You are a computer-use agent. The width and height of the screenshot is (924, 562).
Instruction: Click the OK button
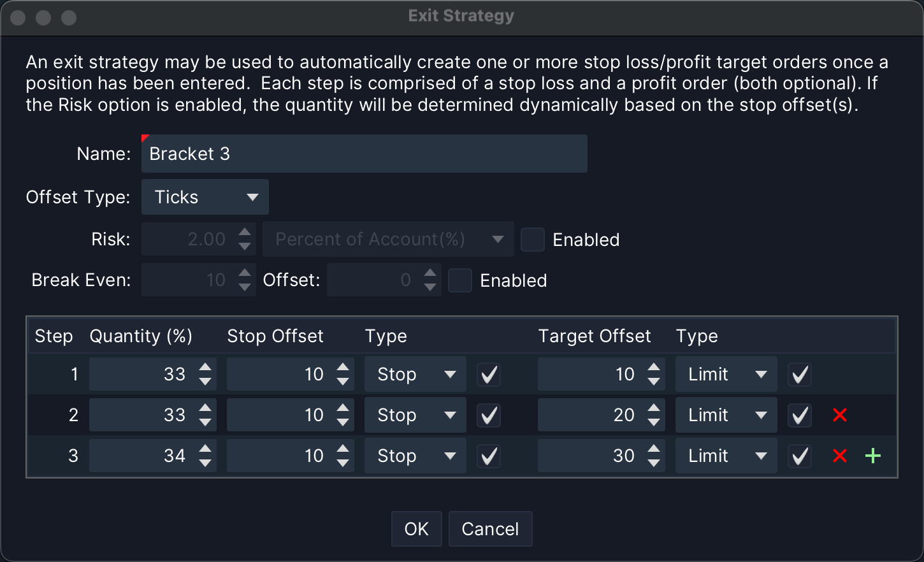(x=416, y=529)
